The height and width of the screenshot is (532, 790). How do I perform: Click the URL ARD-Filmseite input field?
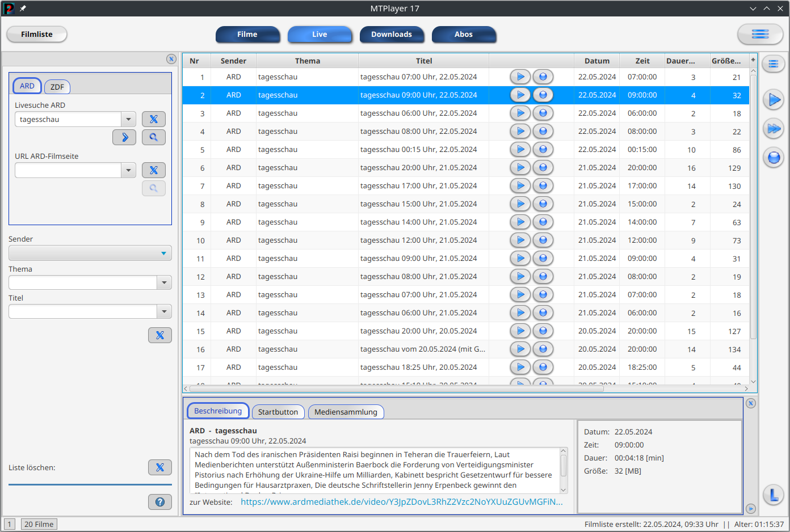point(68,170)
